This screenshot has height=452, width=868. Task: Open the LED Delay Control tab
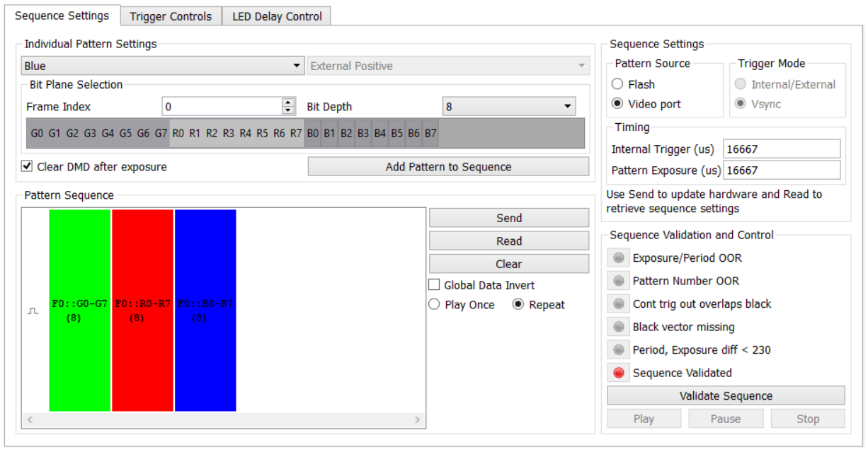point(278,14)
